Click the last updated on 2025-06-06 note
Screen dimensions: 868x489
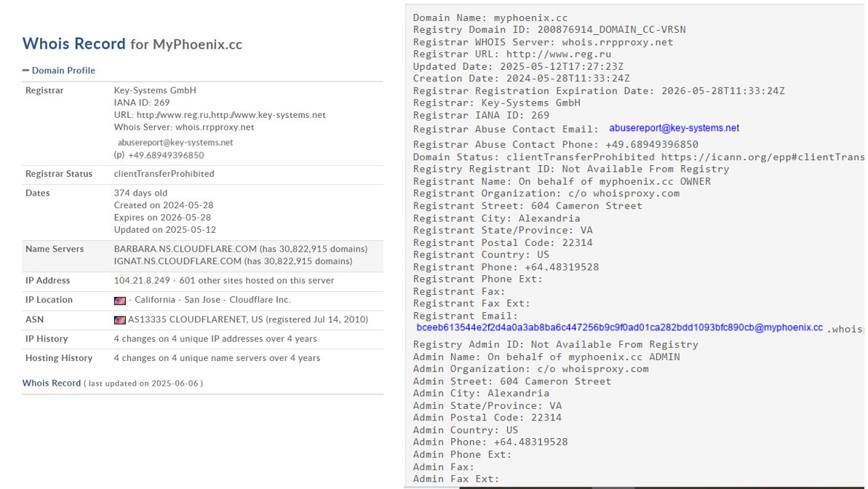(x=143, y=383)
